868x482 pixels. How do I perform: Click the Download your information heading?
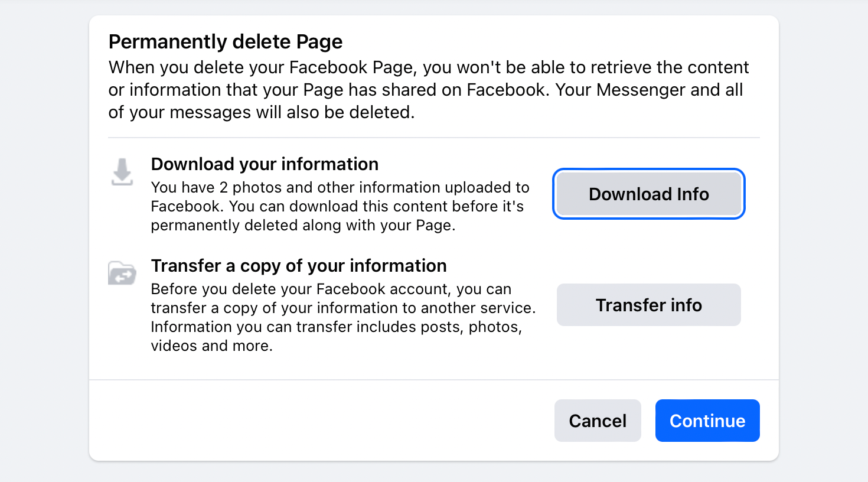265,164
